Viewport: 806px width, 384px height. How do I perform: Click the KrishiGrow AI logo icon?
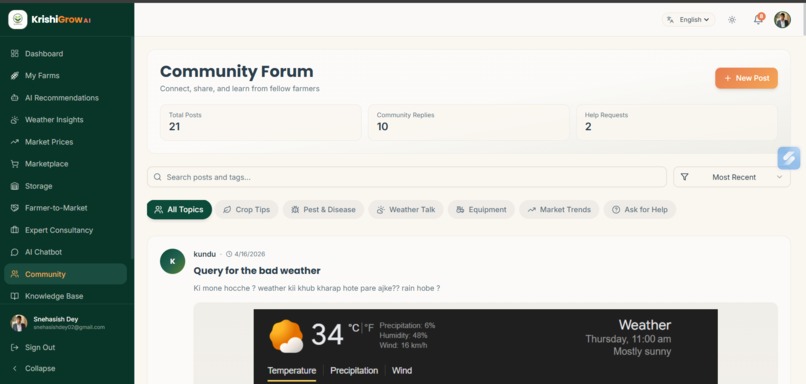point(18,20)
